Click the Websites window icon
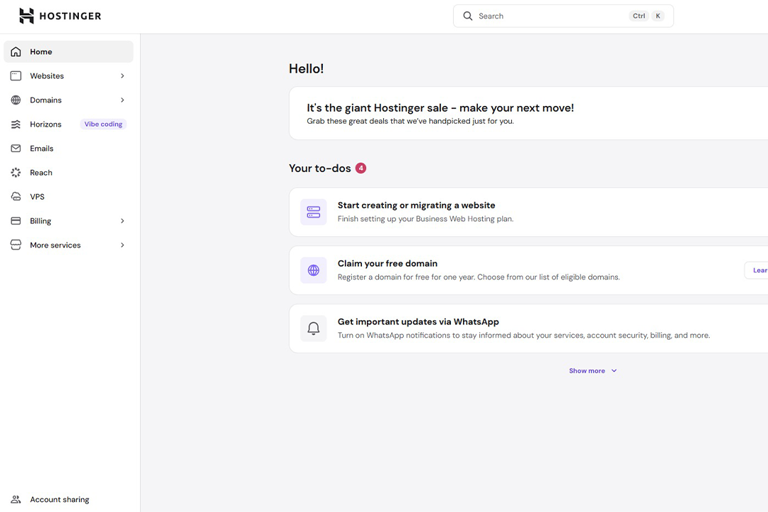The height and width of the screenshot is (512, 768). coord(16,75)
